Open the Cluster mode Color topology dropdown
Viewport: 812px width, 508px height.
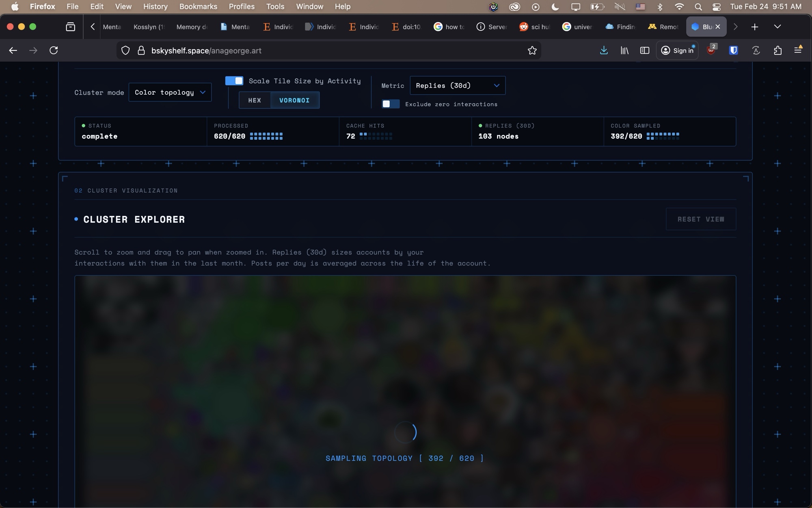click(170, 92)
